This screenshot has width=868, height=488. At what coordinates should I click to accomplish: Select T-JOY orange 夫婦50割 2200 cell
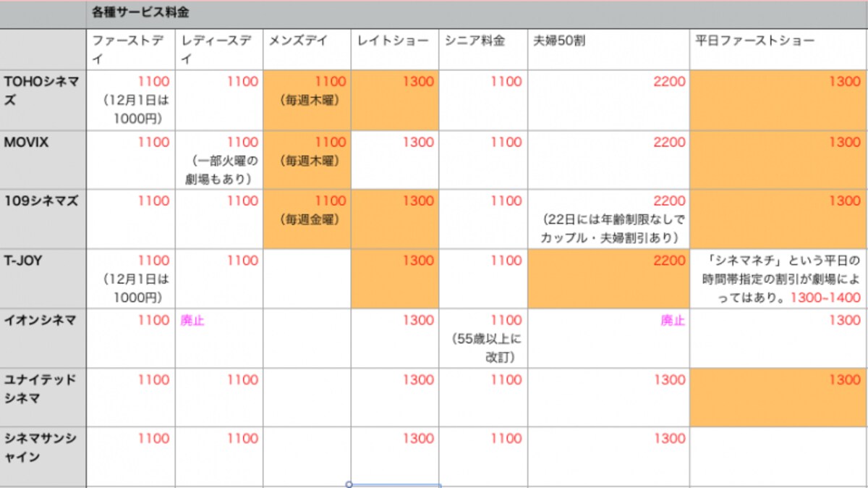(608, 279)
